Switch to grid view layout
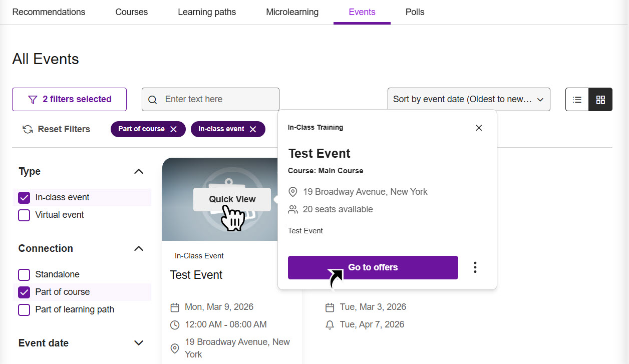 (600, 99)
